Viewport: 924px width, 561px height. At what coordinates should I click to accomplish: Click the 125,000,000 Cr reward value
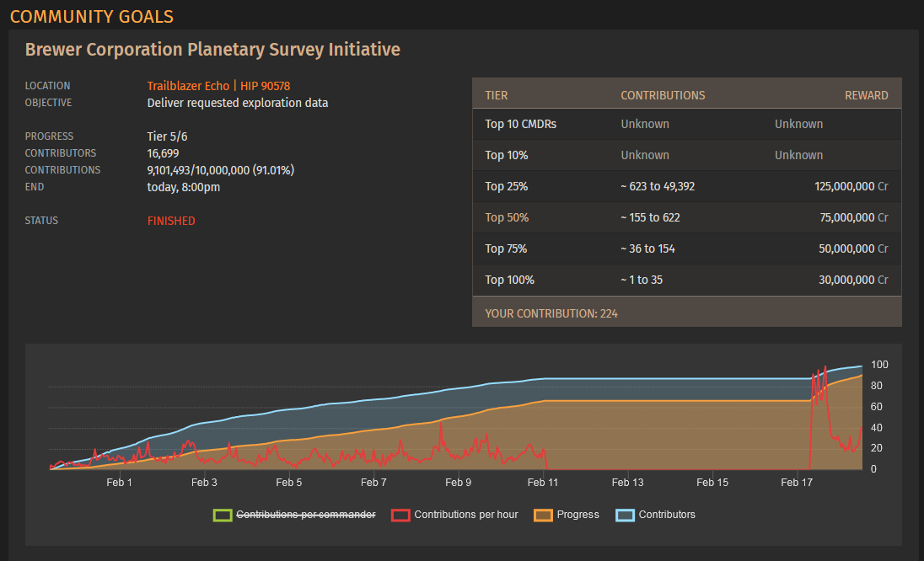pyautogui.click(x=851, y=187)
